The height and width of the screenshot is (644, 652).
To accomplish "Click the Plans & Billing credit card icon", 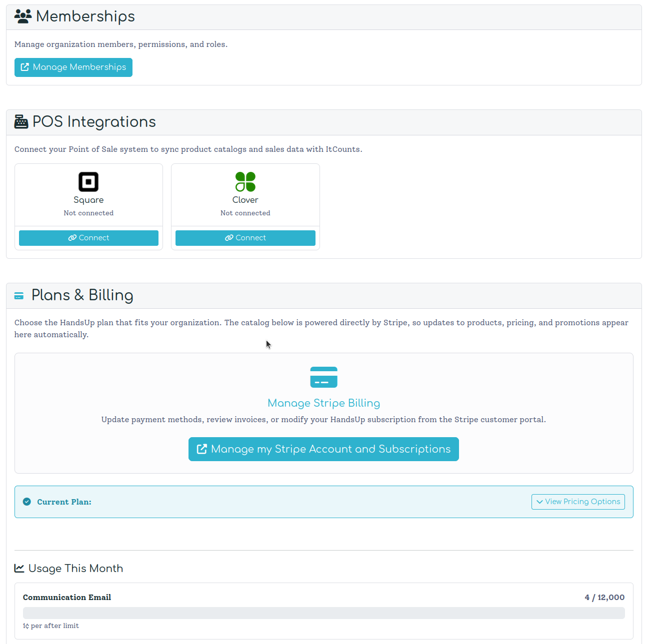I will 19,295.
